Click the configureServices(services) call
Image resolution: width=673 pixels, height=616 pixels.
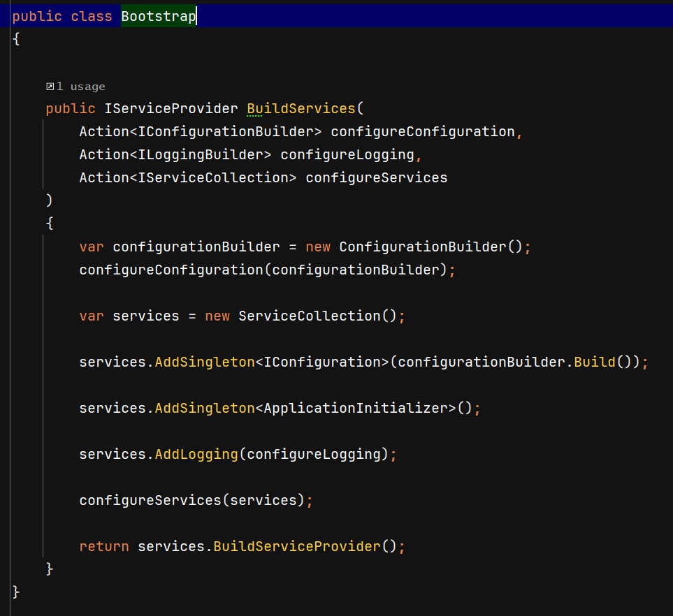192,501
